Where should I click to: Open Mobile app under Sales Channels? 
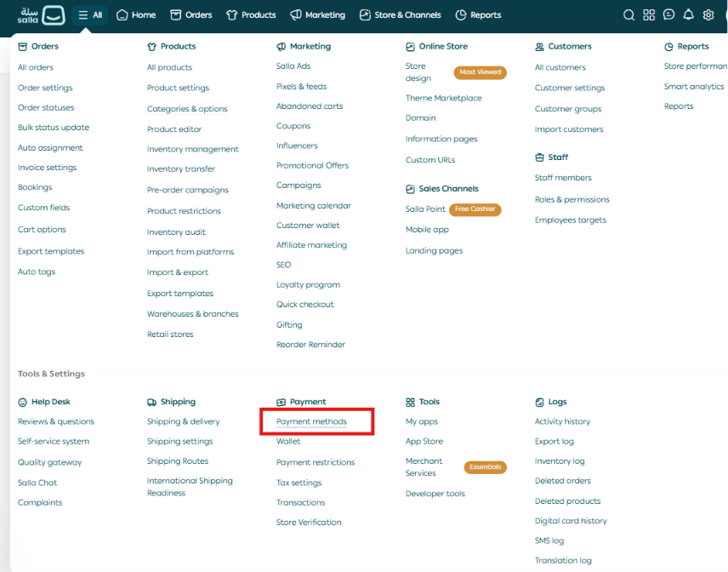427,230
